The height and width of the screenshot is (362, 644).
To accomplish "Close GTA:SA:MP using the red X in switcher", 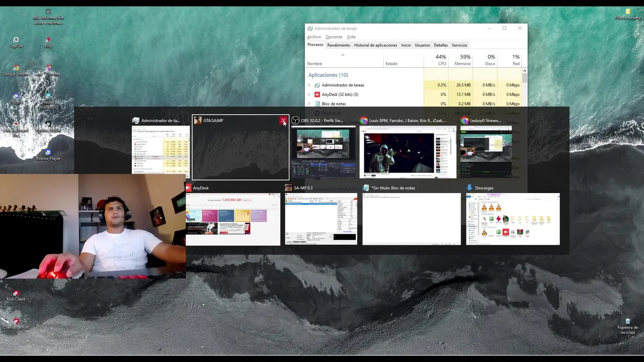I will [x=284, y=121].
